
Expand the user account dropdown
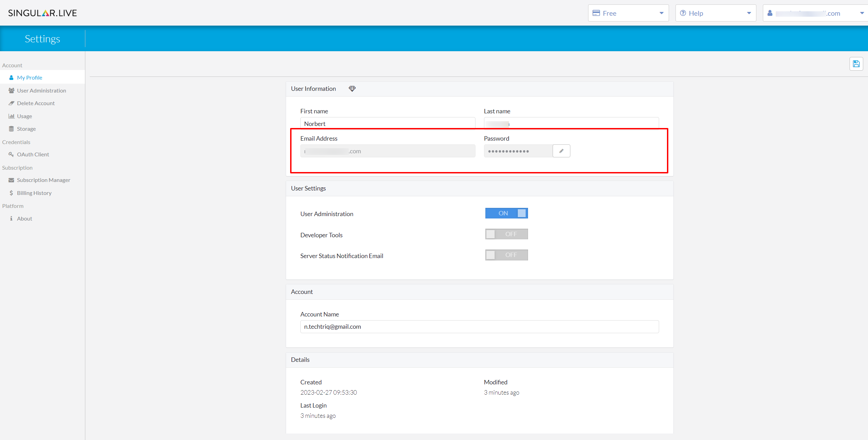pyautogui.click(x=815, y=13)
